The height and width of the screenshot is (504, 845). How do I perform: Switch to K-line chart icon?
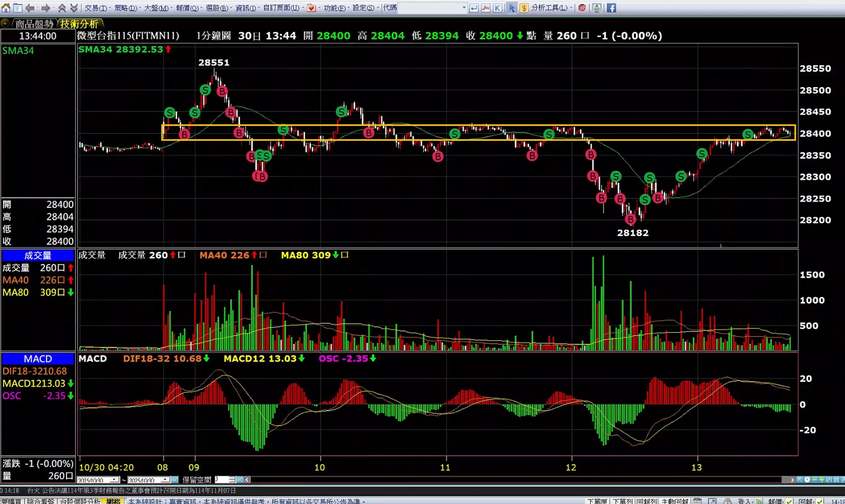click(x=497, y=8)
